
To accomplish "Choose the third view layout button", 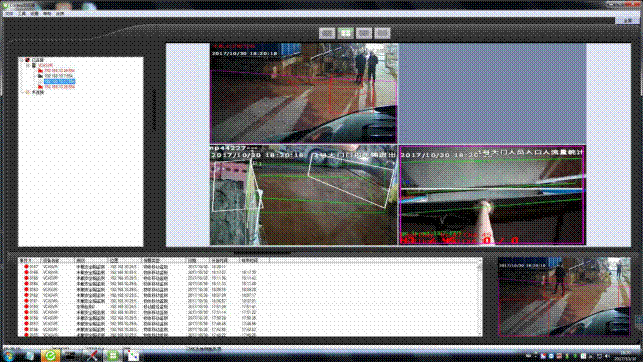I will pos(364,33).
